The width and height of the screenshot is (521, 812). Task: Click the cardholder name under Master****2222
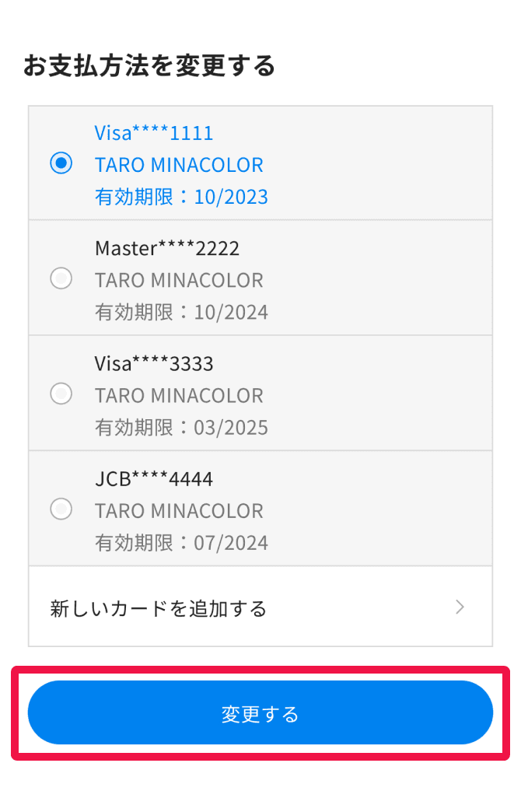click(179, 280)
